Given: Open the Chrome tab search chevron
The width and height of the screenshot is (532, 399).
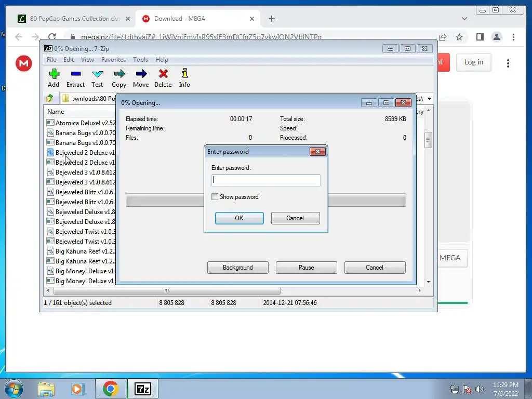Looking at the screenshot, I should [464, 19].
